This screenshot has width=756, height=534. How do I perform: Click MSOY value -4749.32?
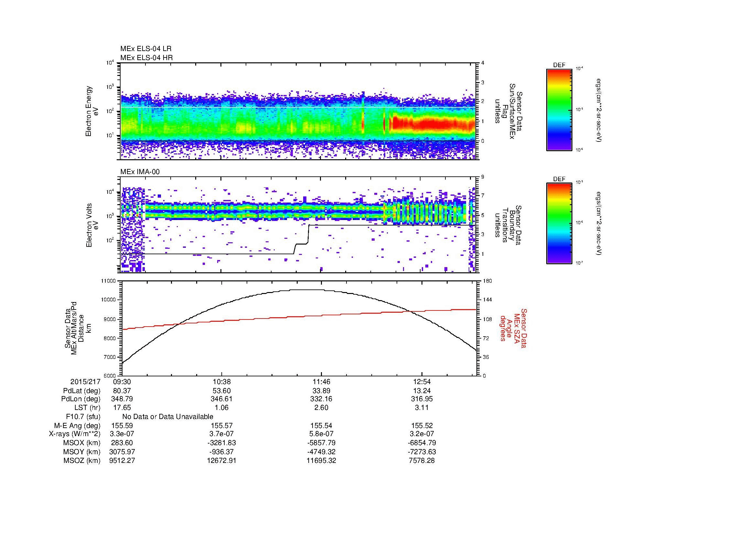(321, 452)
